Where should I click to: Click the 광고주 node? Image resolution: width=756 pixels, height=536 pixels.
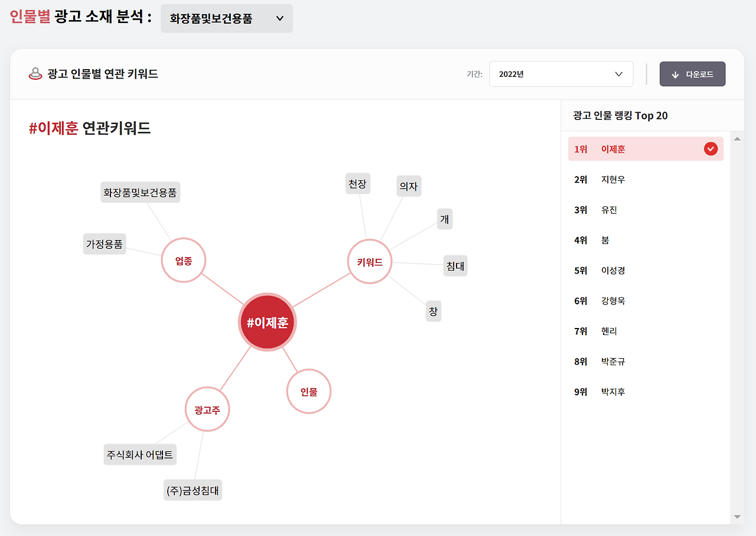pos(207,409)
